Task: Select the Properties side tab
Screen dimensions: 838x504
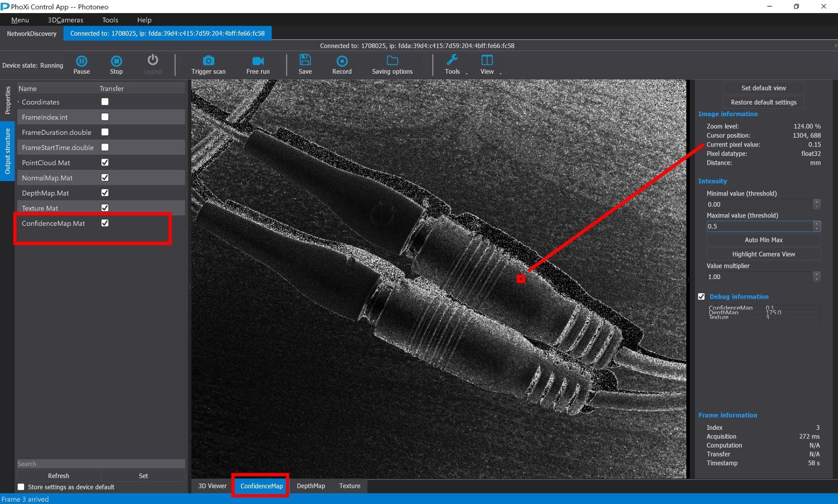Action: click(7, 100)
